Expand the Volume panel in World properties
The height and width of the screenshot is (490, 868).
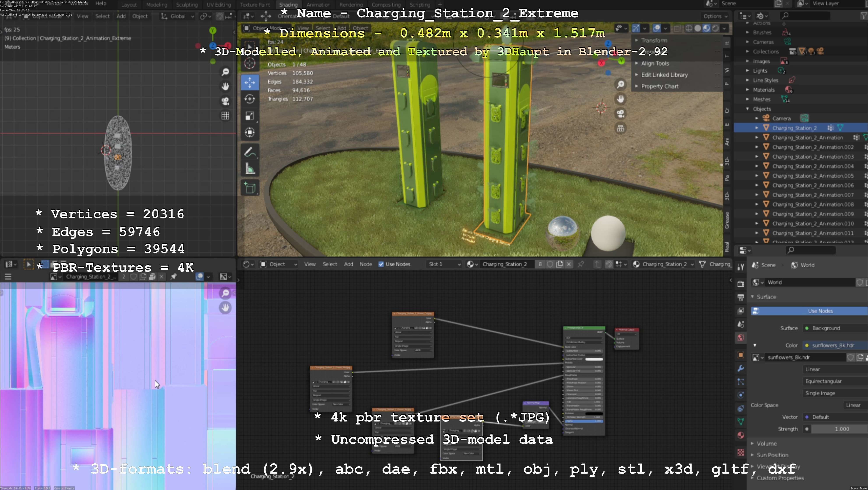pos(766,444)
